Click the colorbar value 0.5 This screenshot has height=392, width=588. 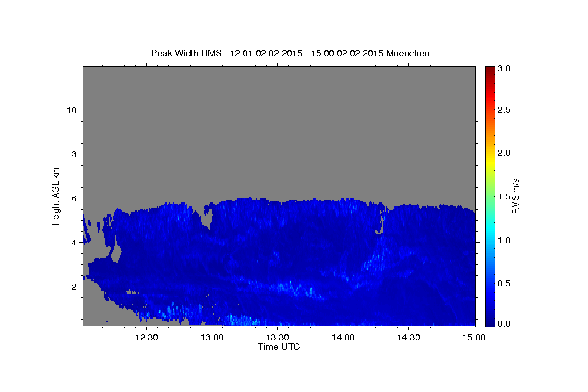pyautogui.click(x=504, y=283)
